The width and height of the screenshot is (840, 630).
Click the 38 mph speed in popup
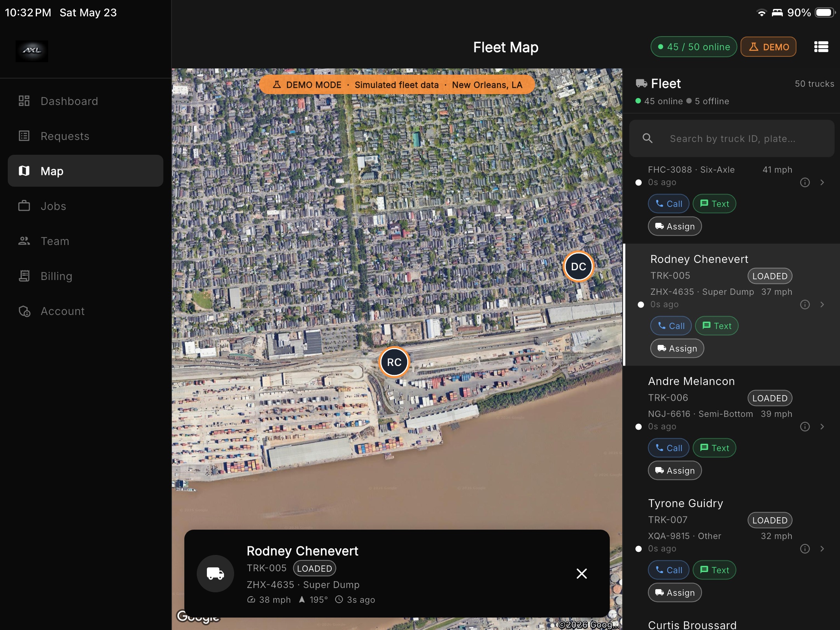269,600
